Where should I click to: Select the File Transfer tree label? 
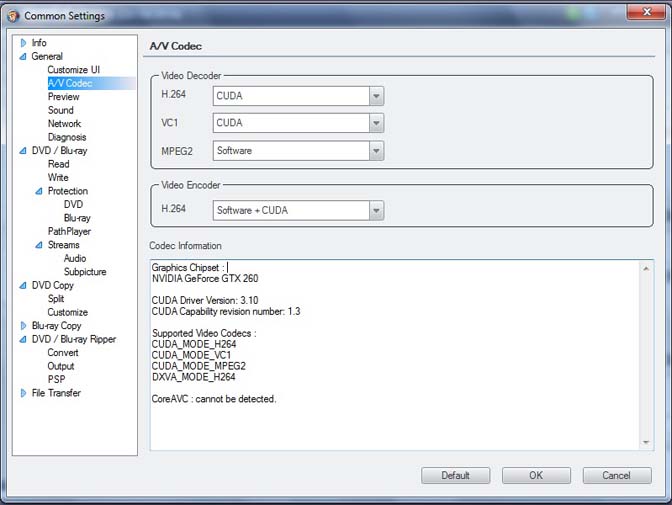56,393
